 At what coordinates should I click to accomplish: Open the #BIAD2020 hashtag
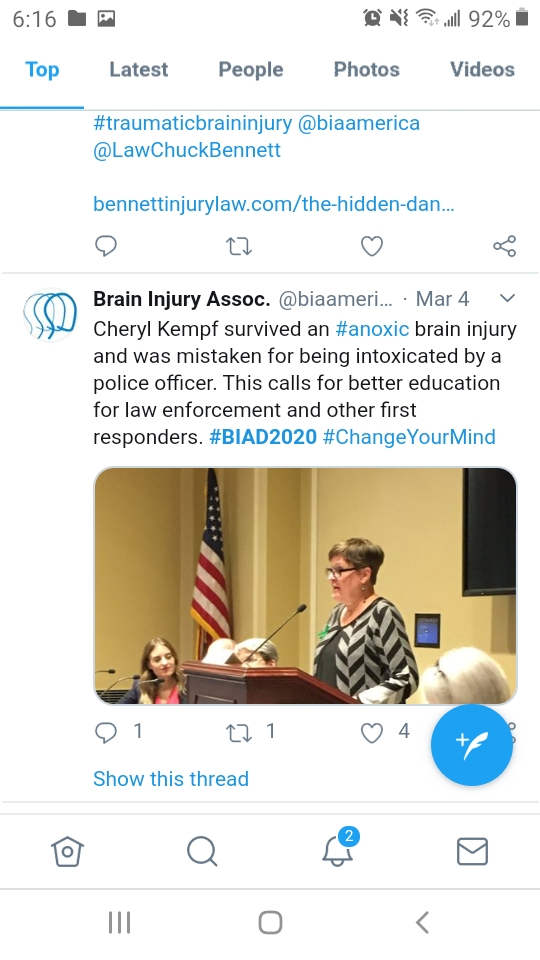[x=263, y=437]
